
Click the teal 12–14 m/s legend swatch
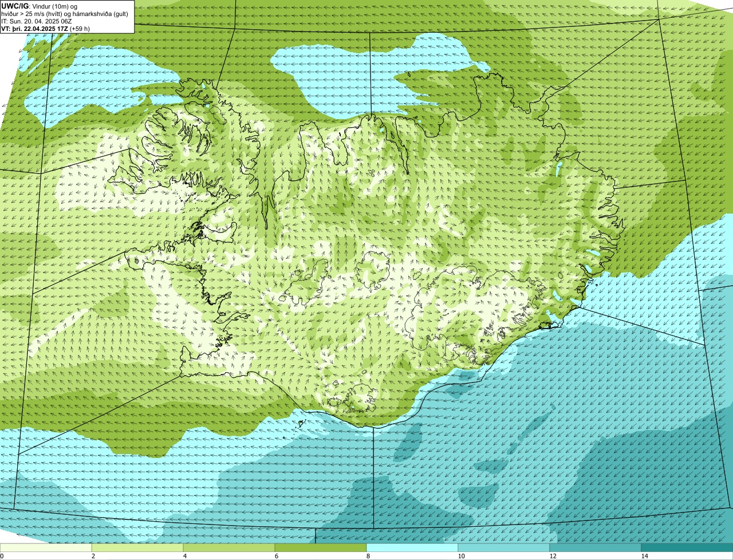[x=596, y=547]
